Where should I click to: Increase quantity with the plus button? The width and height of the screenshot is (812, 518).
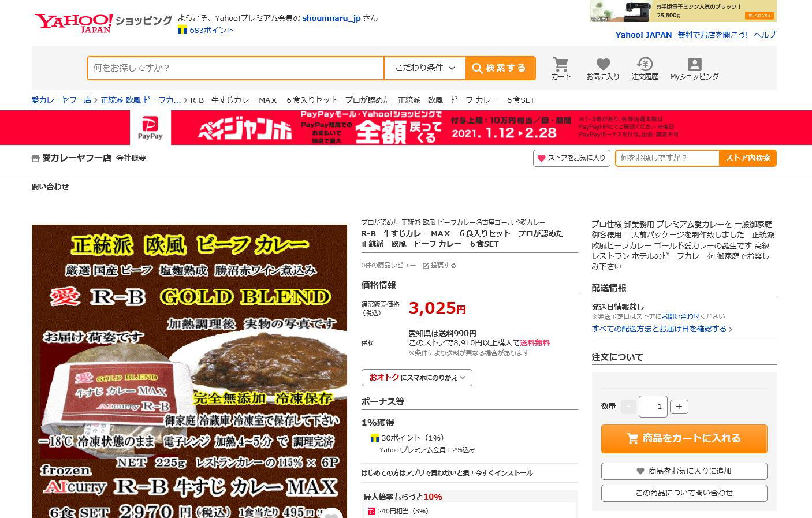click(679, 407)
